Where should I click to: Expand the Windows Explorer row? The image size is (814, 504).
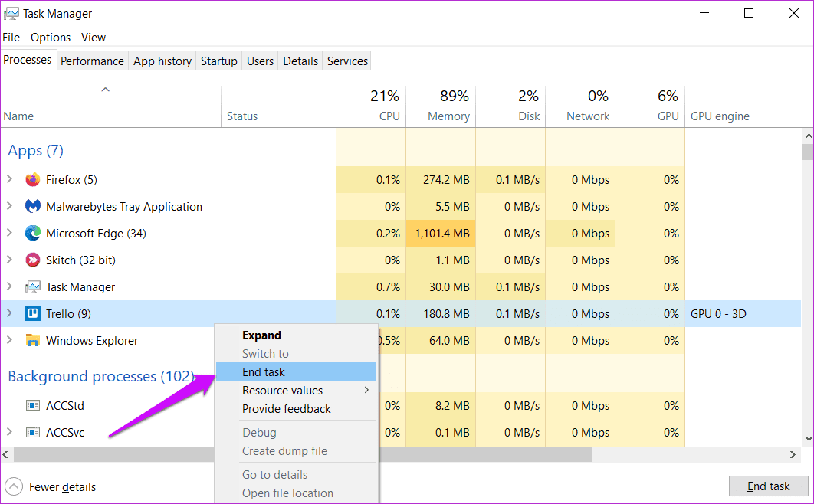(9, 340)
